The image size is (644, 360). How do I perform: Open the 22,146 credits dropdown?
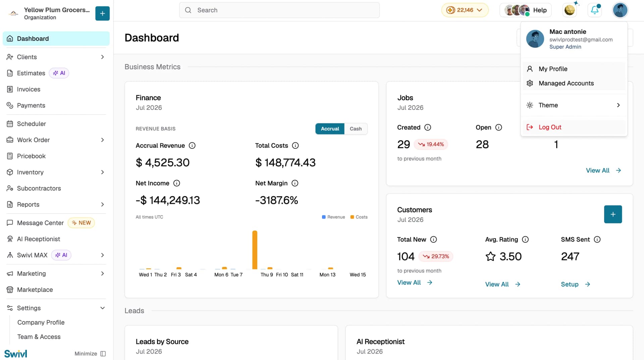[465, 10]
